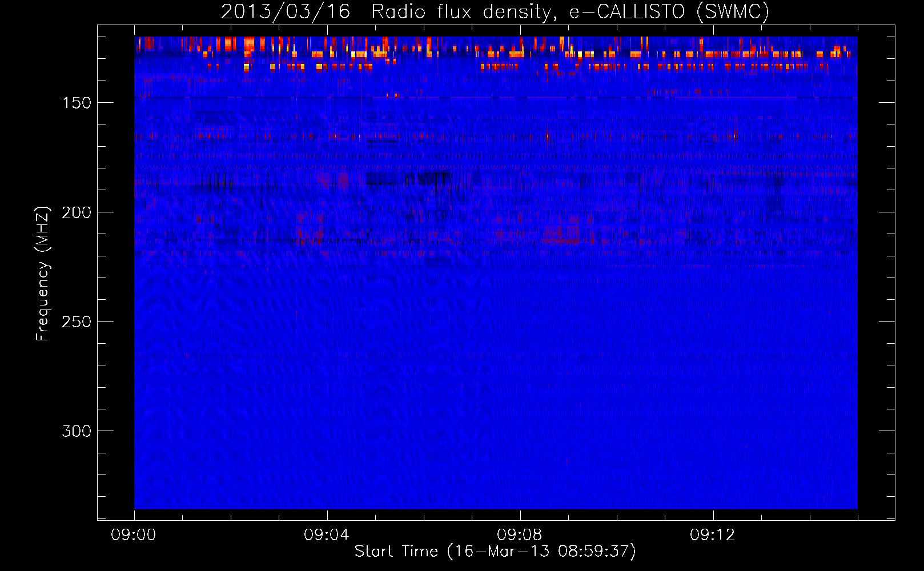The image size is (924, 571).
Task: Click the plot title 2013/03/16 Radio flux density
Action: (495, 11)
